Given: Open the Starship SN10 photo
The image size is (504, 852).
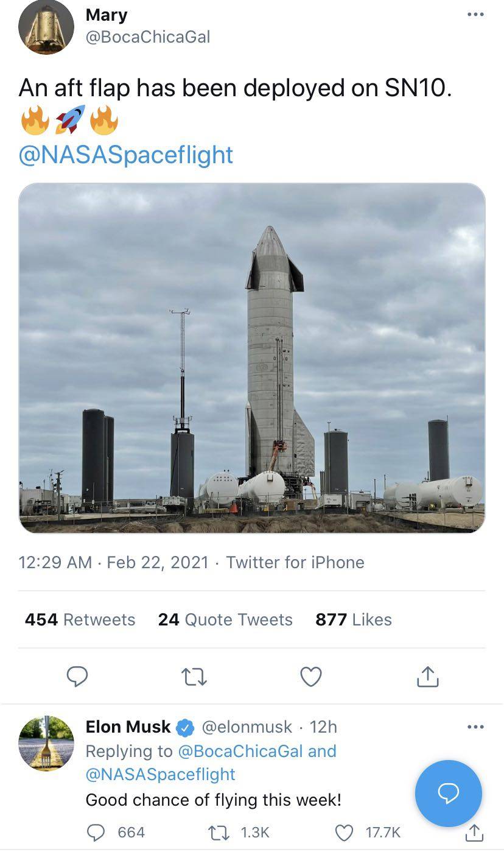Looking at the screenshot, I should 252,358.
